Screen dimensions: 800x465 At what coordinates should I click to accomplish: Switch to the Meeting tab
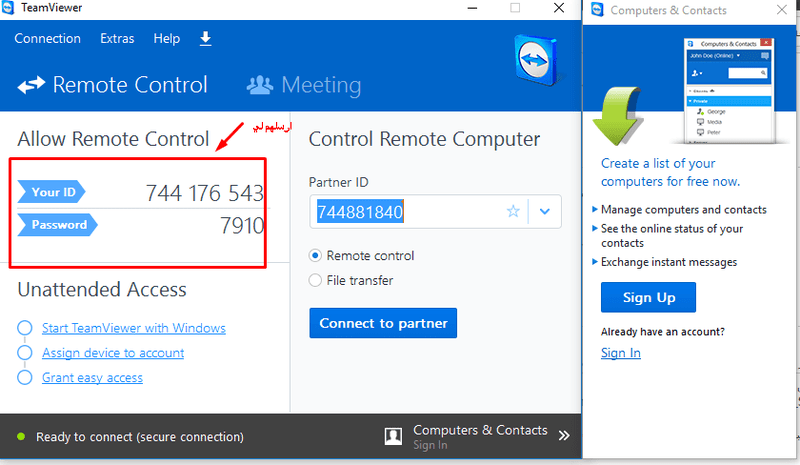[x=305, y=85]
